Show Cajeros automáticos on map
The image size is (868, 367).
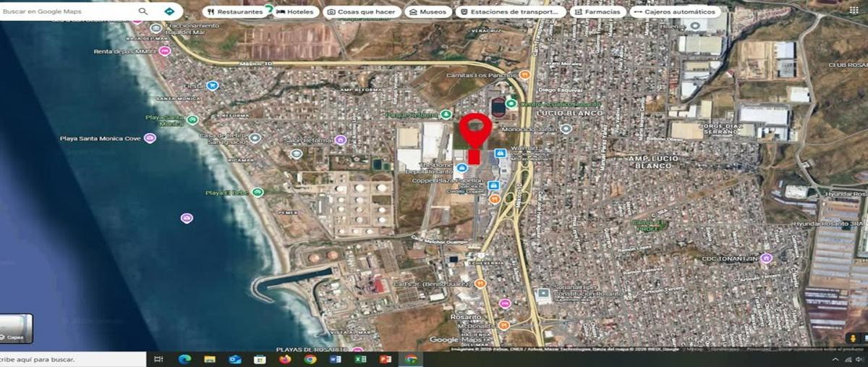click(x=675, y=12)
